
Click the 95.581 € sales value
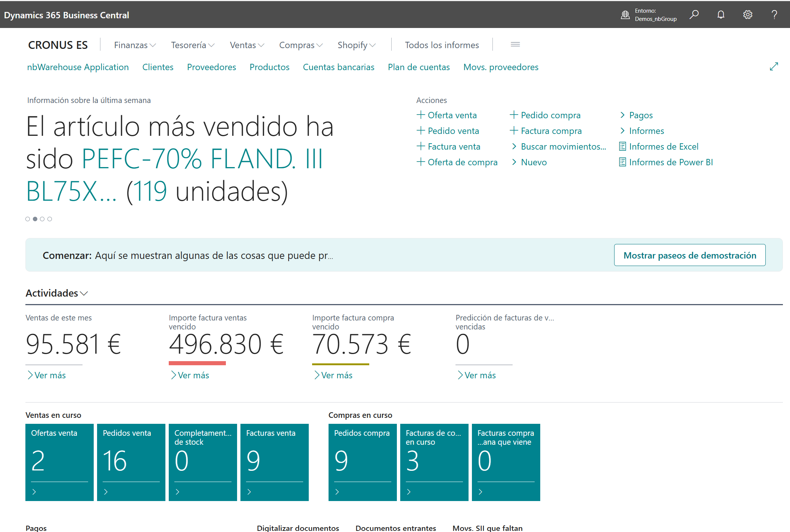point(74,344)
